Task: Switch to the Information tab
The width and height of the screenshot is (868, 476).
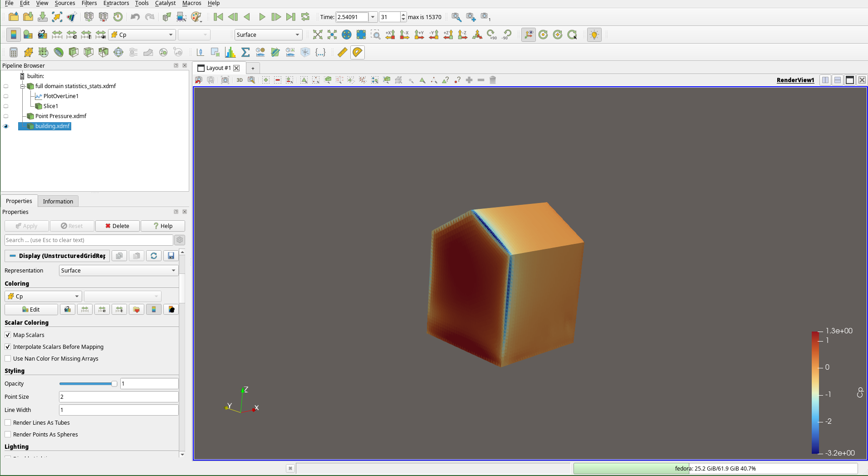Action: pos(58,201)
